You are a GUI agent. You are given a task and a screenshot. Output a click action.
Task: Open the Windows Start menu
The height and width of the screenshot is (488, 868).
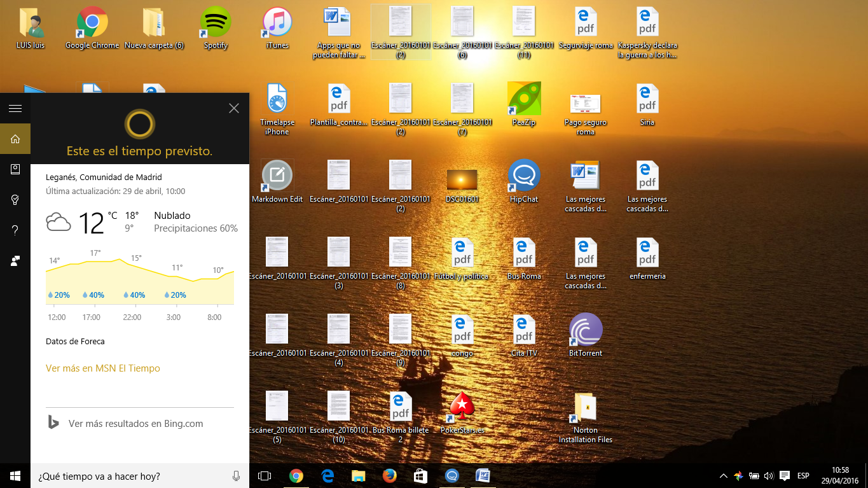click(15, 476)
